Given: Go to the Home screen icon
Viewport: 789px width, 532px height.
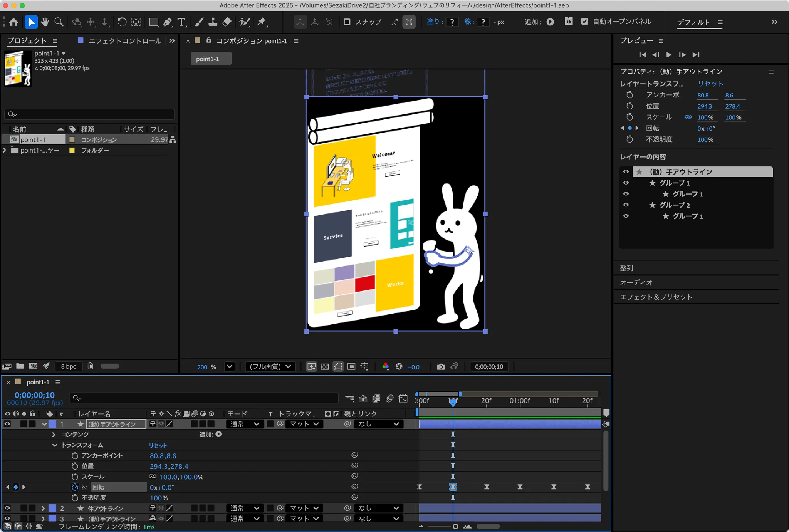Looking at the screenshot, I should tap(13, 22).
